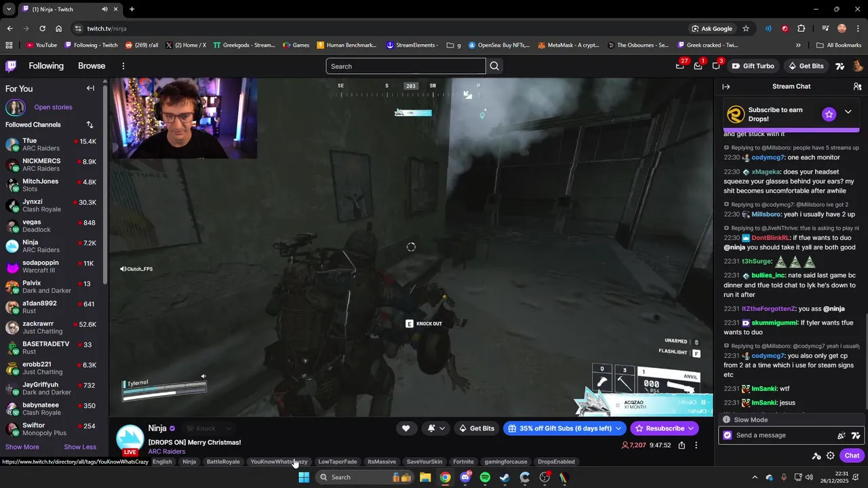Open the stream three-dot options menu

click(x=696, y=445)
